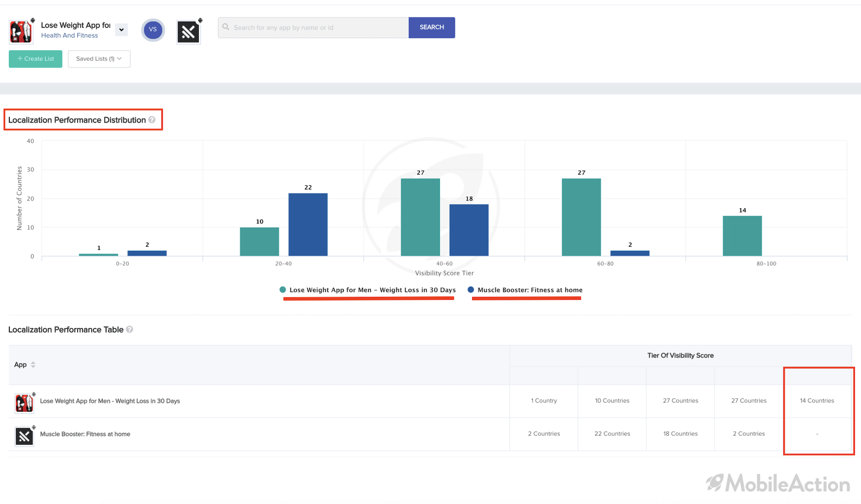Select the teal 27 bar in 60-80 tier
The image size is (861, 504).
tap(581, 217)
